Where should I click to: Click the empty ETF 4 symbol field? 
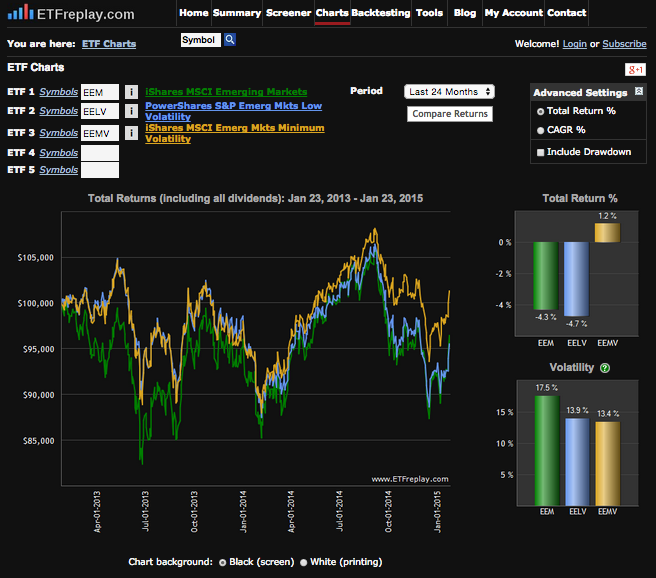click(x=100, y=153)
